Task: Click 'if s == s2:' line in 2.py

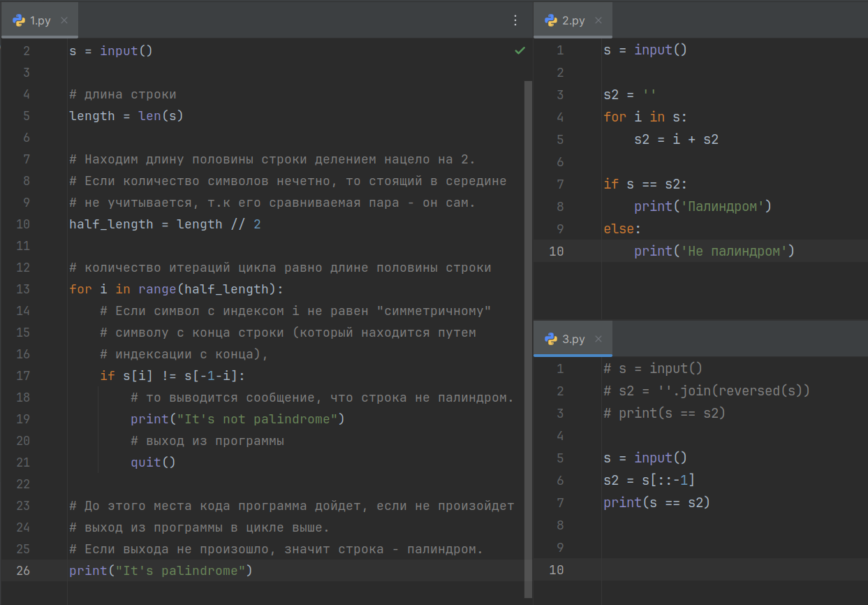Action: pos(646,184)
